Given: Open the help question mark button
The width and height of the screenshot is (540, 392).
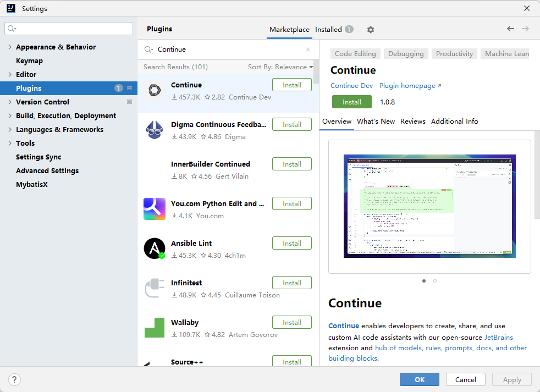Looking at the screenshot, I should [x=15, y=379].
